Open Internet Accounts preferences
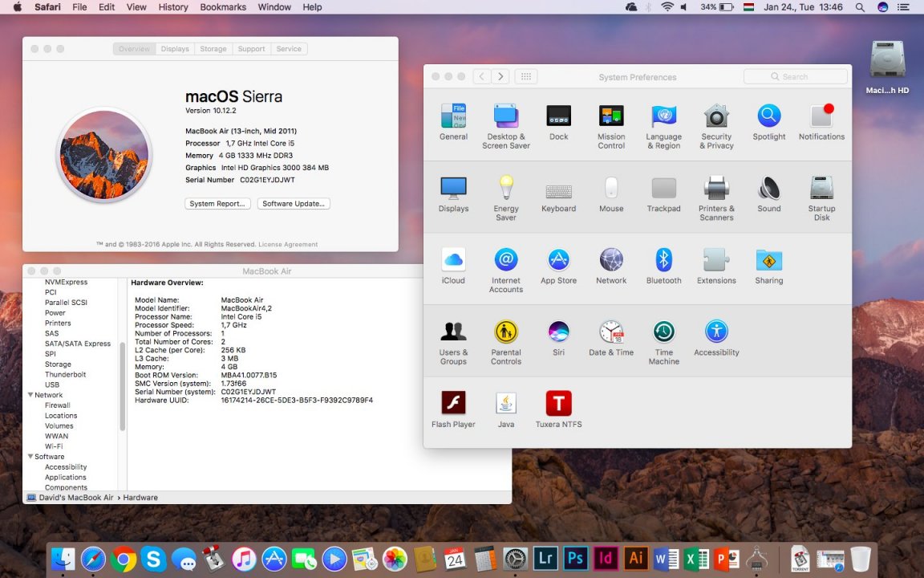924x578 pixels. (505, 270)
